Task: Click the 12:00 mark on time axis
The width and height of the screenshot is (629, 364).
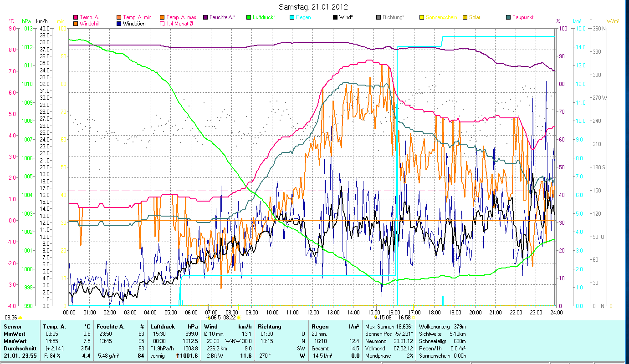Action: tap(313, 312)
